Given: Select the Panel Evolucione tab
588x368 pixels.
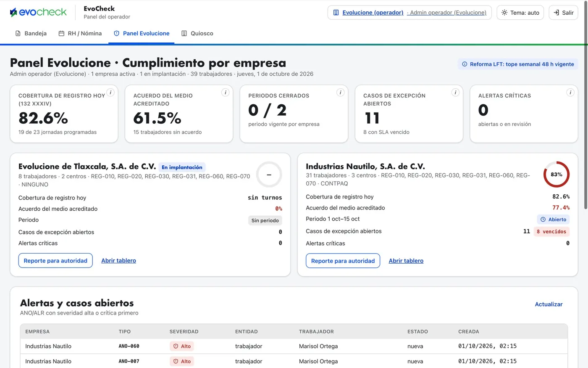Looking at the screenshot, I should coord(142,33).
